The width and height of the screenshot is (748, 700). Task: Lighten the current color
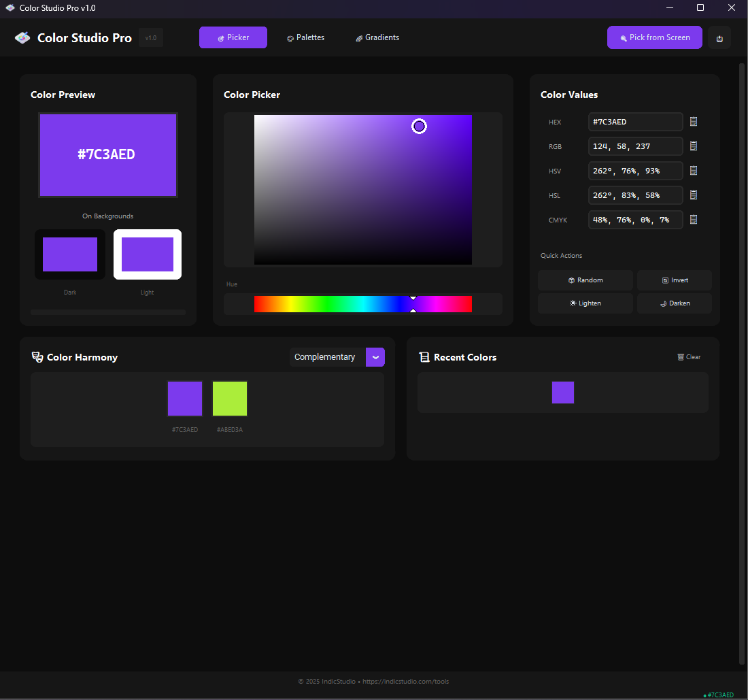coord(585,303)
